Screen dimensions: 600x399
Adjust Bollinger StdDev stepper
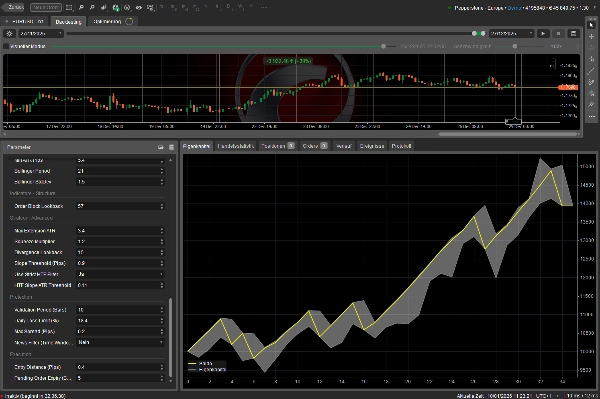click(162, 182)
